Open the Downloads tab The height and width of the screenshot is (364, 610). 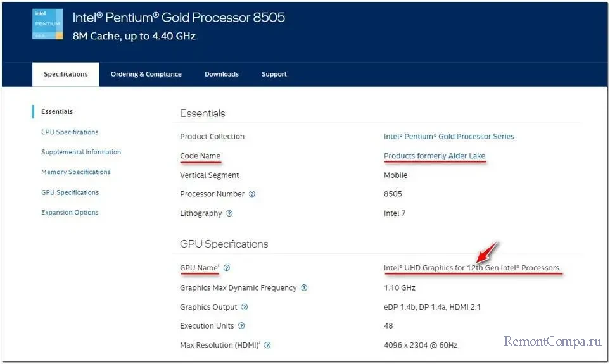pyautogui.click(x=221, y=74)
